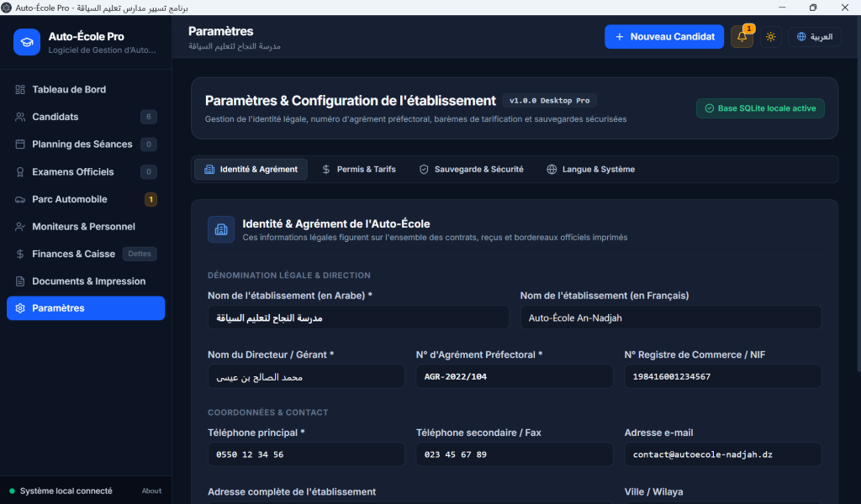Click the Candidats people icon

click(x=20, y=117)
